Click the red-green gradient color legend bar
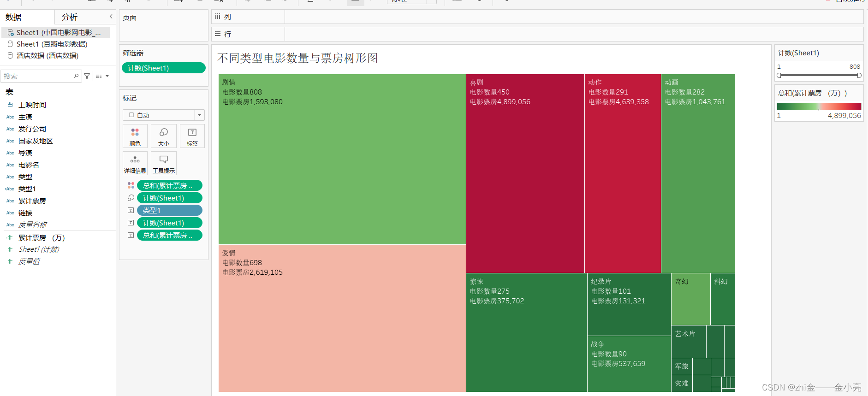This screenshot has height=396, width=868. coord(819,106)
